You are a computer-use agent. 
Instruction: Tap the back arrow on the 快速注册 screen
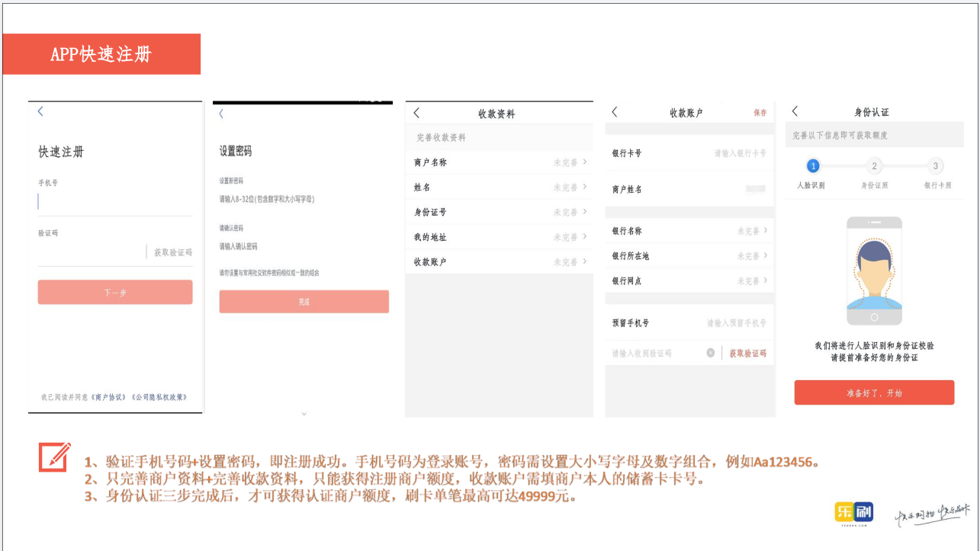[40, 111]
